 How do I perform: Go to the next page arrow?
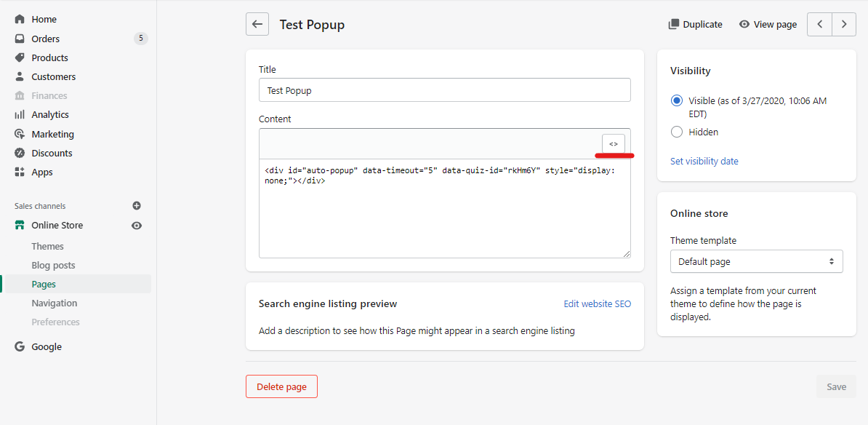[x=843, y=25]
